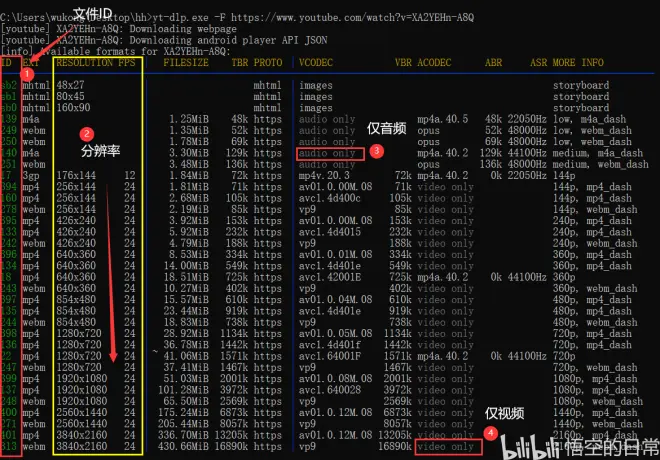
Task: Click the avc1.64001F codec
Action: [x=330, y=356]
